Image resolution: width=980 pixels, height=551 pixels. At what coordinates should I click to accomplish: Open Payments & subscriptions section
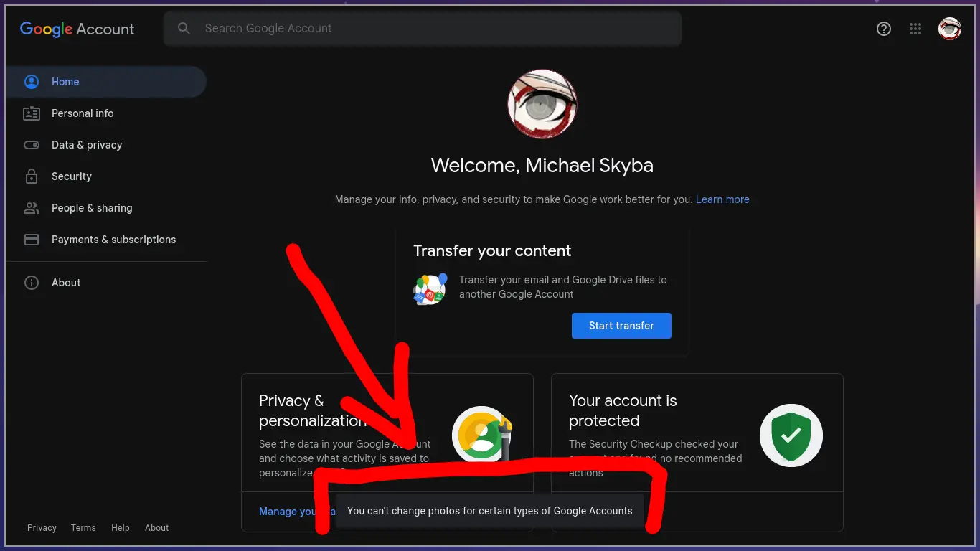106,240
